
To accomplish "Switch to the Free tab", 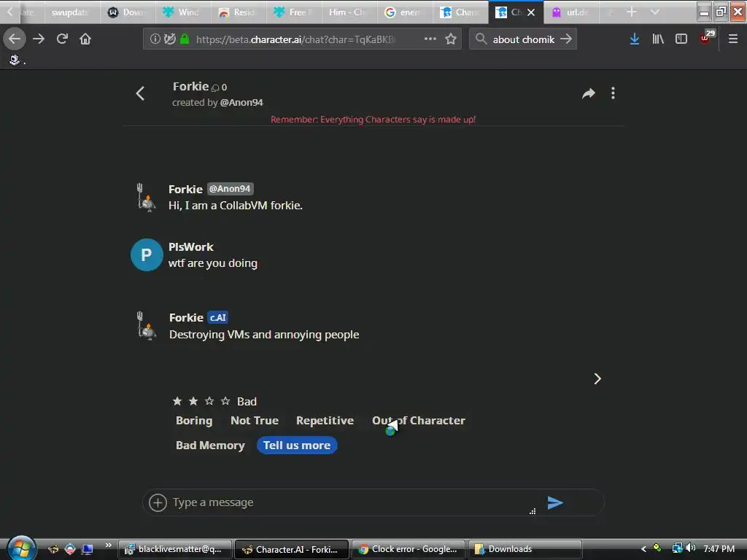I will pos(294,12).
